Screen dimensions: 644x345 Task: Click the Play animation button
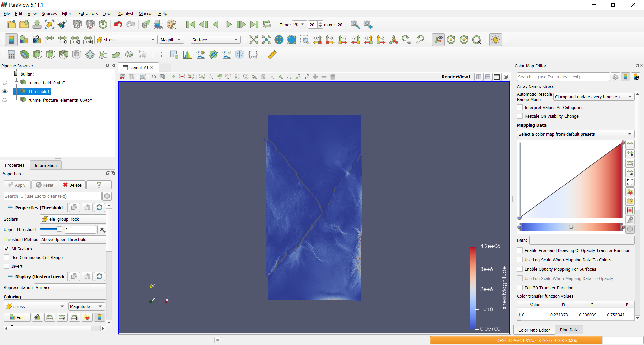tap(229, 24)
